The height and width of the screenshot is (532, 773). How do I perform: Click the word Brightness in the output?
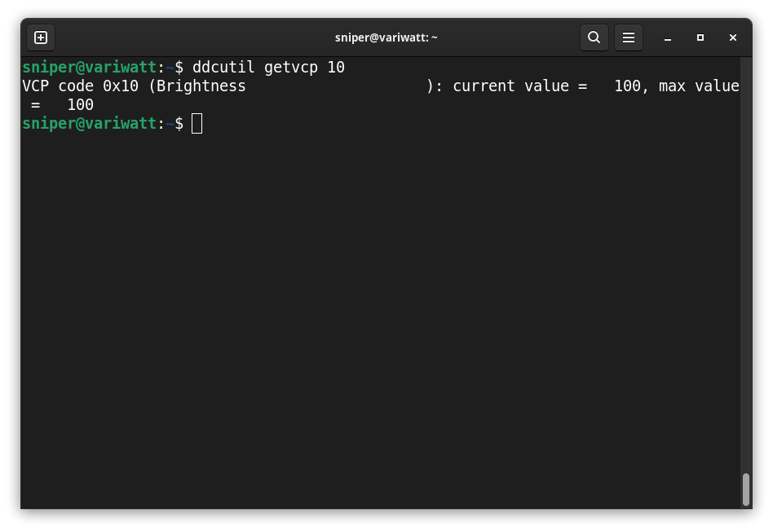[x=201, y=86]
